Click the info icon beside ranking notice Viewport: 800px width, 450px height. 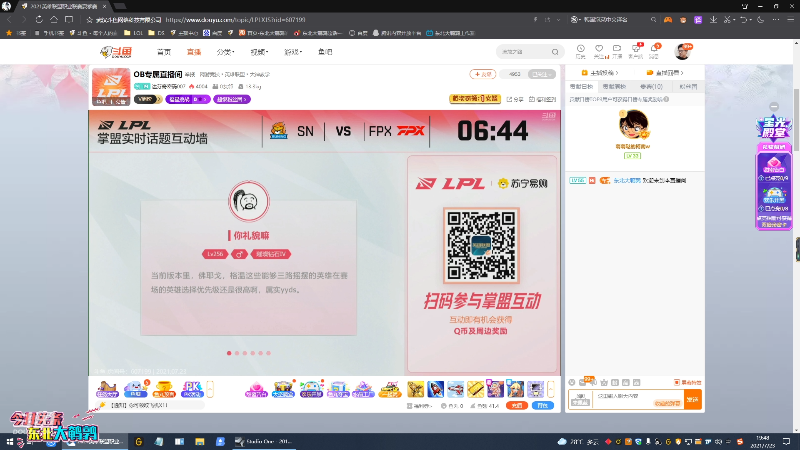[666, 99]
